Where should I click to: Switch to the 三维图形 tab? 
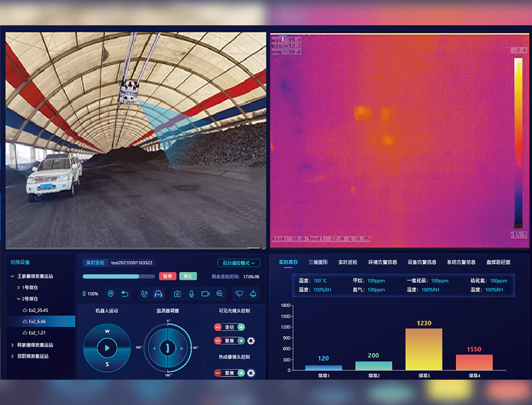click(318, 262)
